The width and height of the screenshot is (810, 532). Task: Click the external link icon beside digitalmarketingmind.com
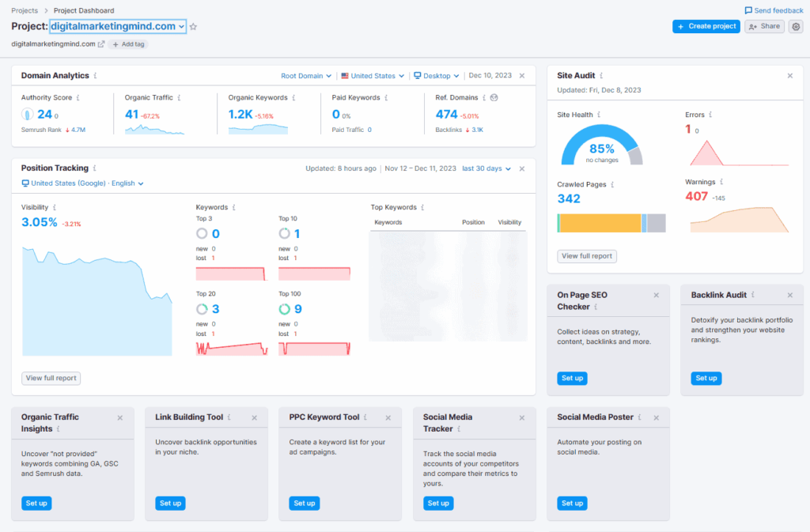coord(101,44)
